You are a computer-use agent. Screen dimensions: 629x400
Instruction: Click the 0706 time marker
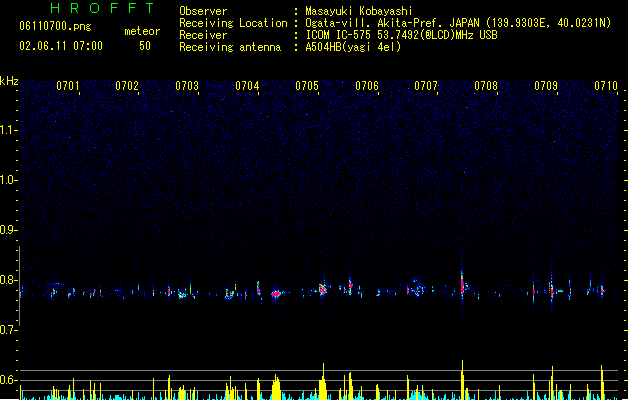[x=367, y=86]
